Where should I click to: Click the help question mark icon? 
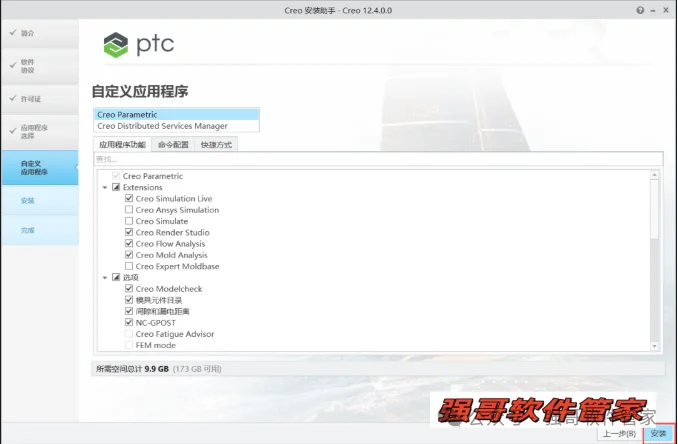point(640,10)
